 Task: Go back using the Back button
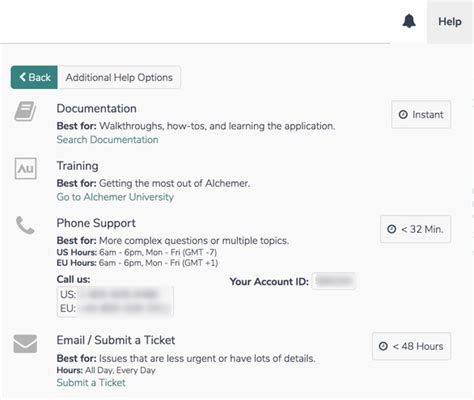[x=34, y=77]
